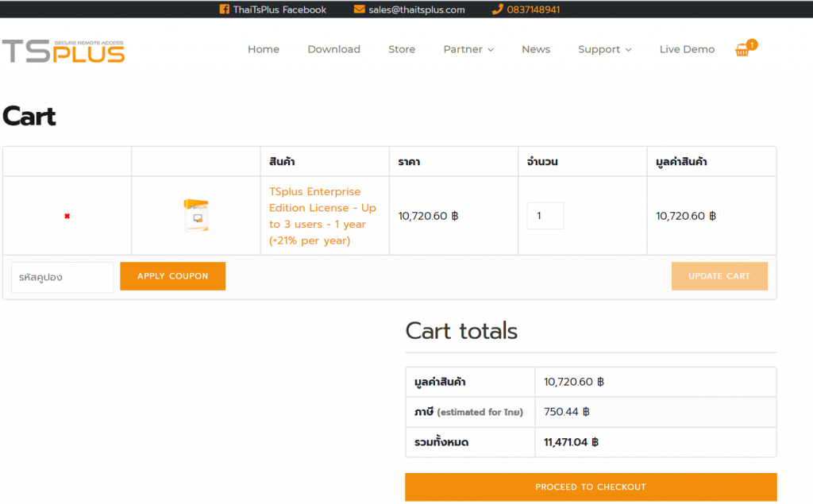Viewport: 813px width, 504px height.
Task: Open the shopping cart icon in the header
Action: click(743, 50)
